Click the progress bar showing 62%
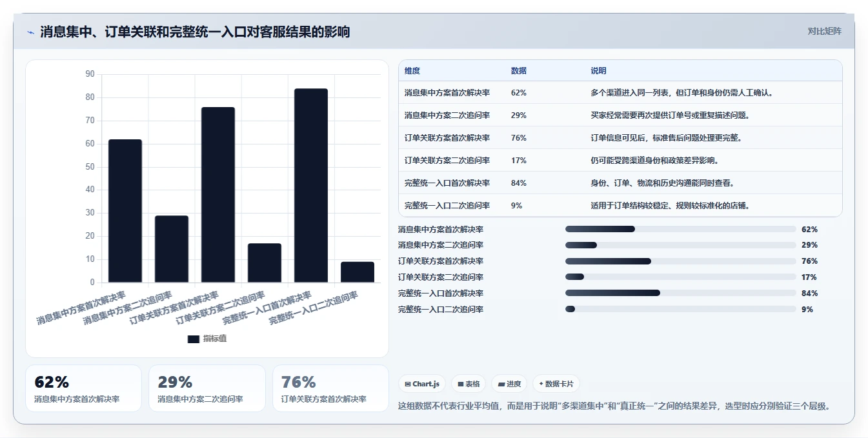 680,229
